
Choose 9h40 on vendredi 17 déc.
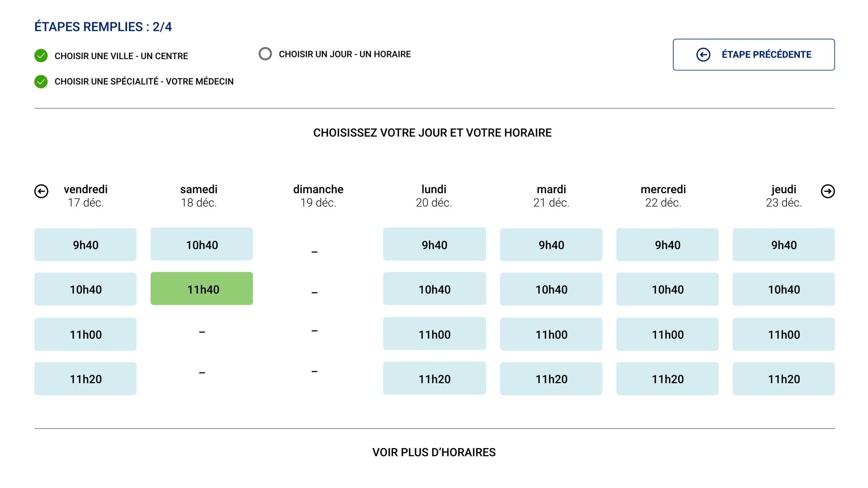click(85, 245)
